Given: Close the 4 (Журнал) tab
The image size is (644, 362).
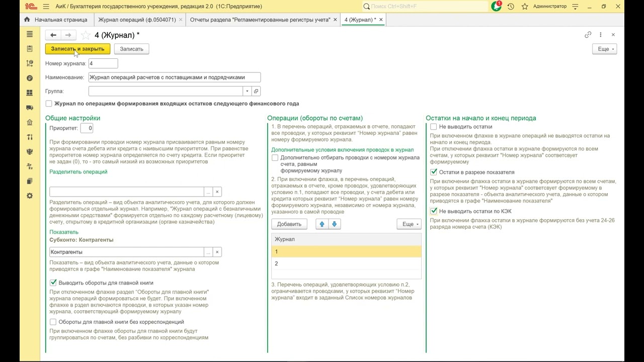Looking at the screenshot, I should [x=381, y=20].
